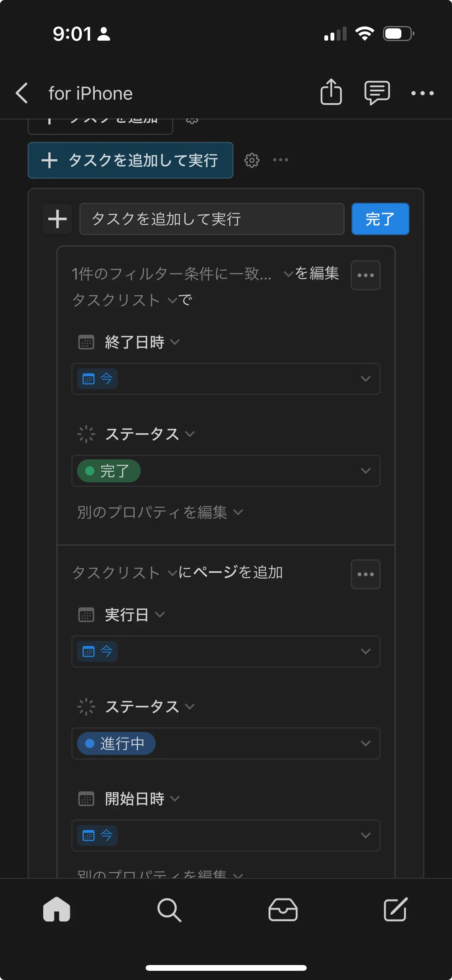Go to home in bottom bar

pyautogui.click(x=57, y=909)
